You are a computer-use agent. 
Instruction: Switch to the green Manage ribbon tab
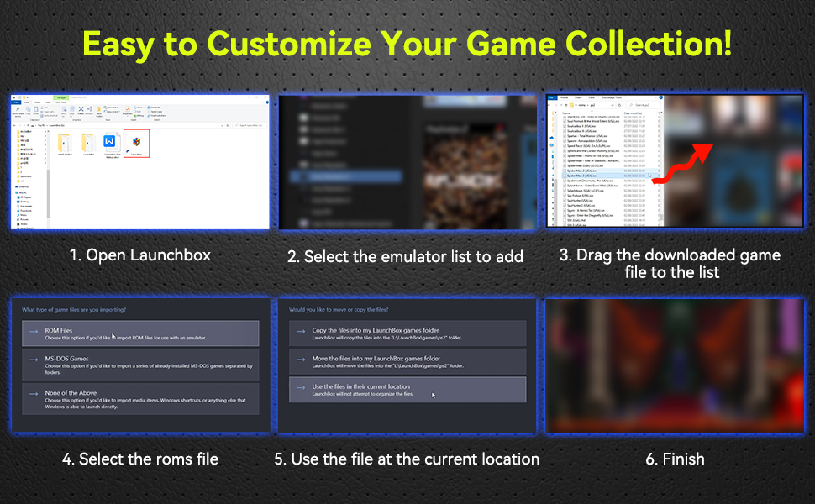60,97
